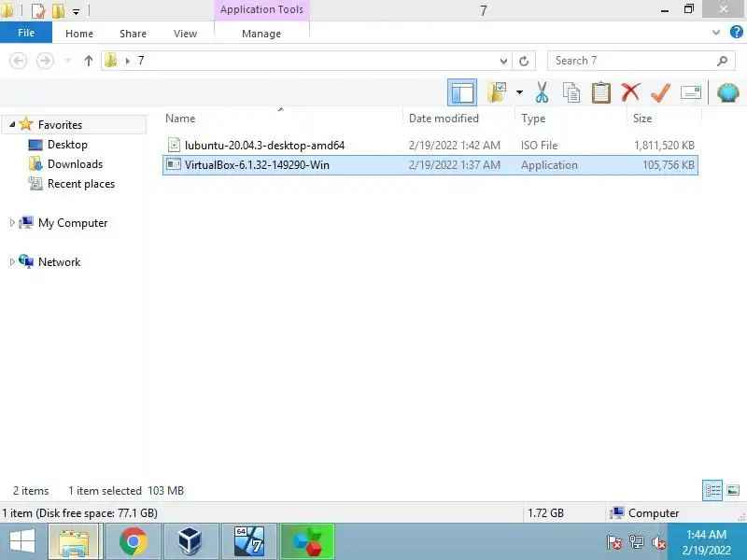Click the Rename toolbar icon
747x560 pixels.
690,92
